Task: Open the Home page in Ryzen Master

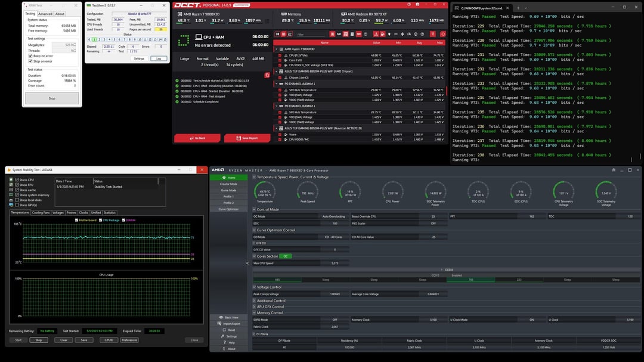Action: point(229,178)
